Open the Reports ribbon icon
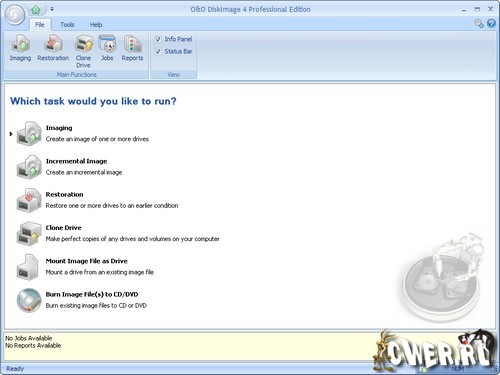Viewport: 500px width, 375px height. pos(132,48)
